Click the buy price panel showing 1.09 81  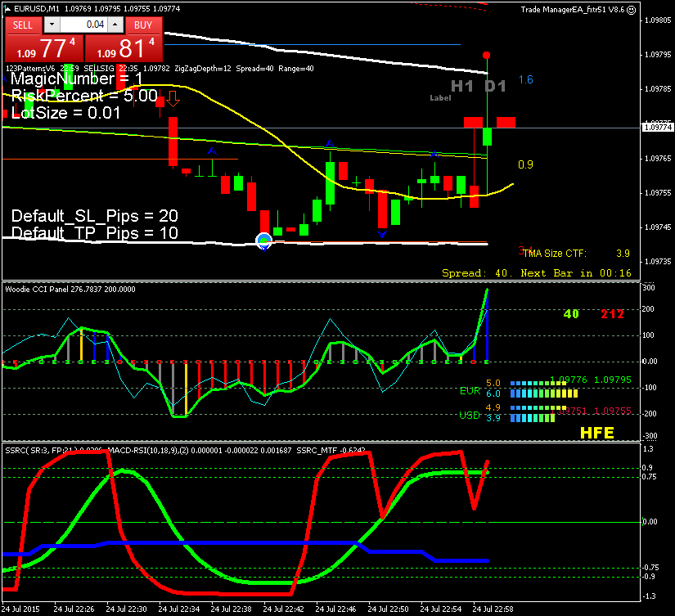(x=124, y=48)
